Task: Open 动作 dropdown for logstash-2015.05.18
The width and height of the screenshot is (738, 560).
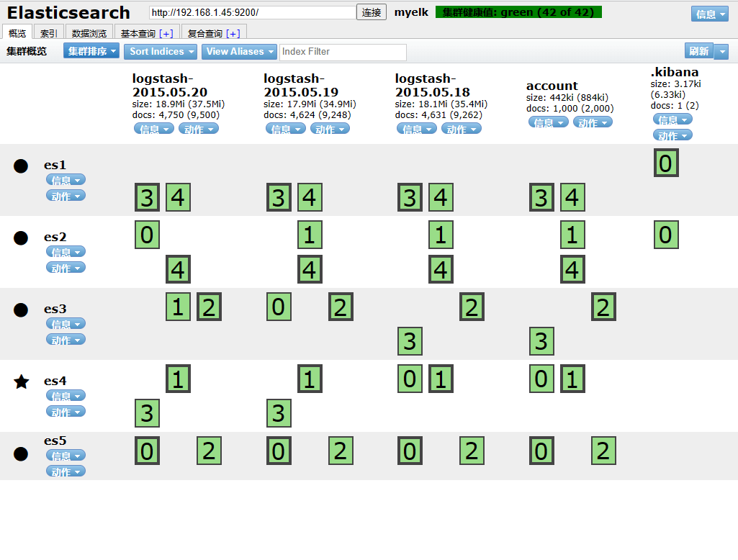Action: tap(462, 128)
